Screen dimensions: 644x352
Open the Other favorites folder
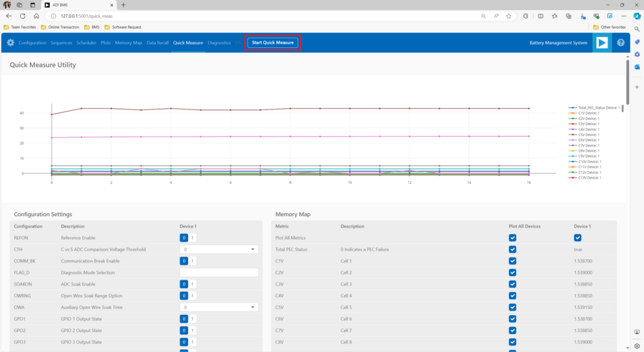tap(609, 27)
